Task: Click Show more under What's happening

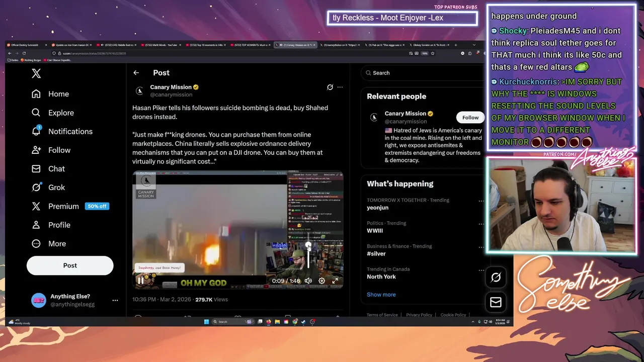Action: click(381, 295)
